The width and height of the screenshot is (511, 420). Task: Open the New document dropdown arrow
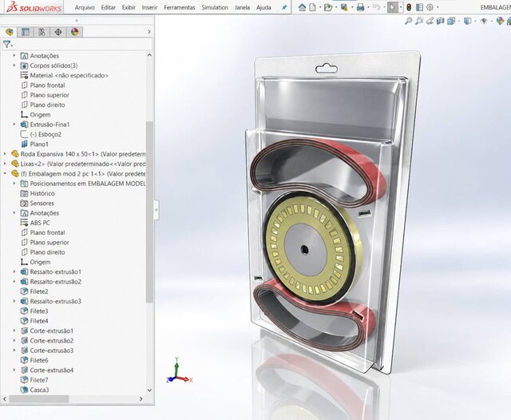(319, 7)
